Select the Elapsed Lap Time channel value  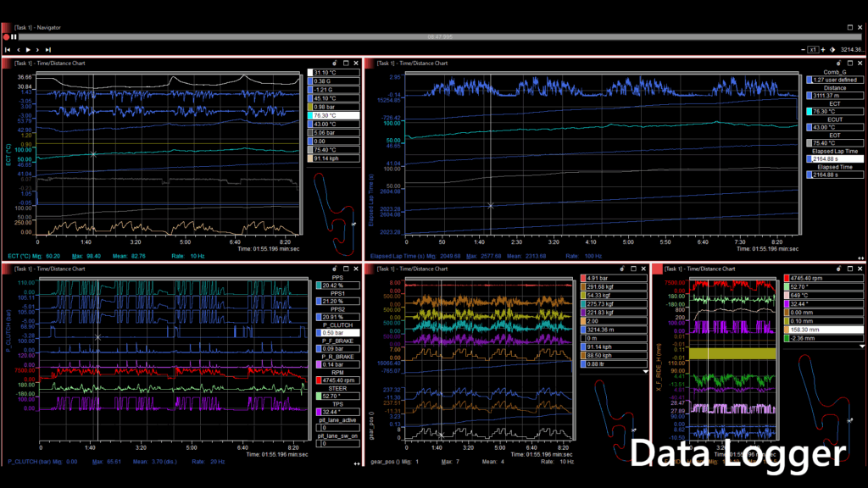tap(834, 158)
